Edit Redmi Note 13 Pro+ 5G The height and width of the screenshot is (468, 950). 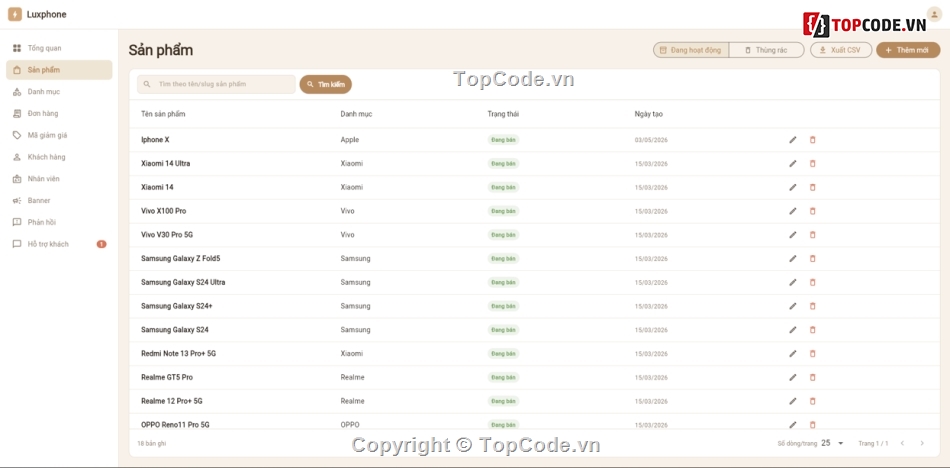point(792,353)
